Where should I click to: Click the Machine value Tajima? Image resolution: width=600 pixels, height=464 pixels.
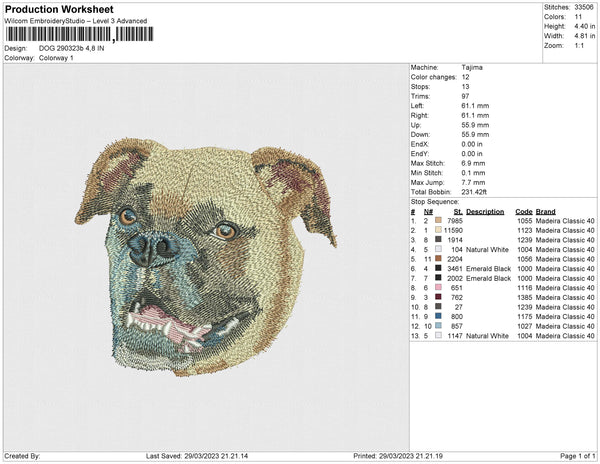474,67
